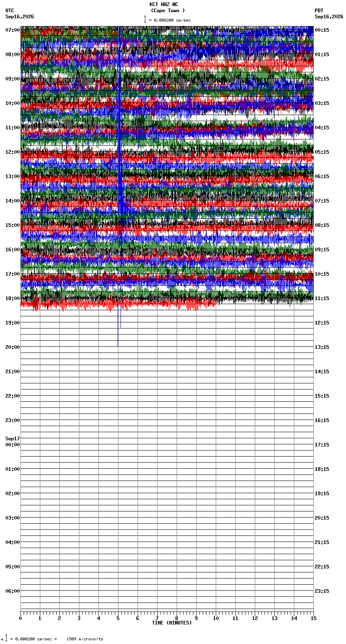Click the UTC timezone label

(x=10, y=11)
